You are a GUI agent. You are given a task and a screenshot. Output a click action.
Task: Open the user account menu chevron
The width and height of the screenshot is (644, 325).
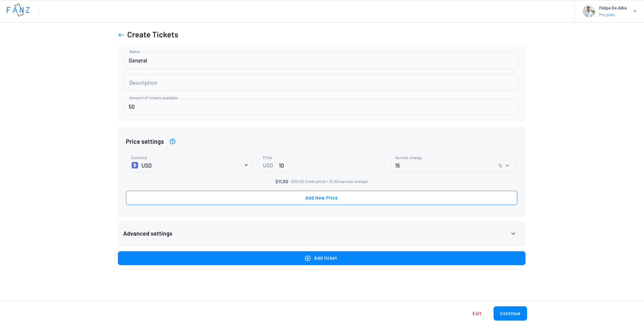tap(635, 11)
